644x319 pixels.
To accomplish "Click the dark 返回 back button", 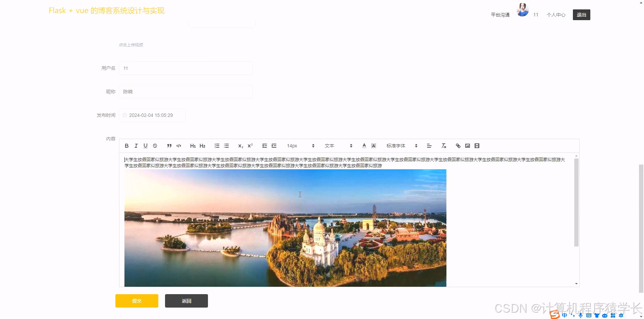I will (x=186, y=301).
